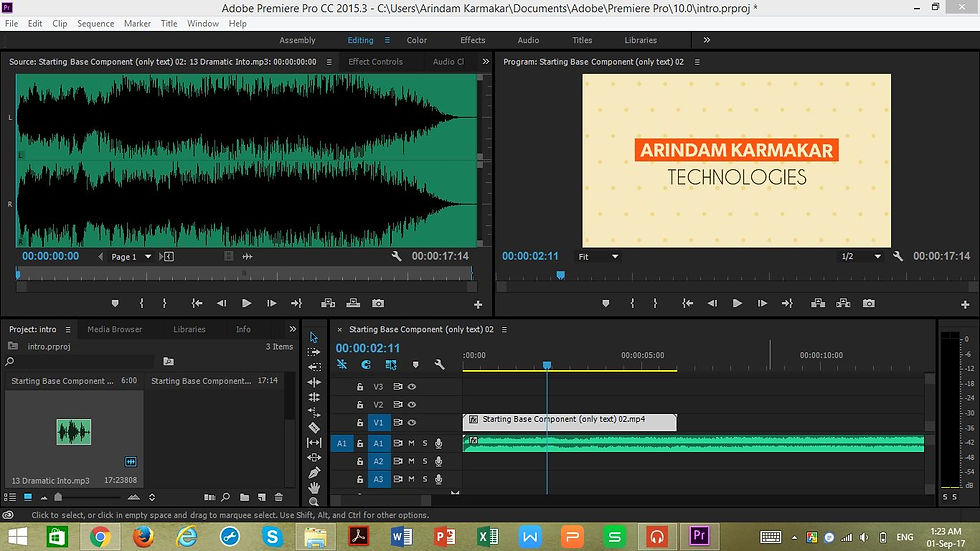Screen dimensions: 980x551
Task: Open timeline display settings wrench
Action: click(439, 364)
